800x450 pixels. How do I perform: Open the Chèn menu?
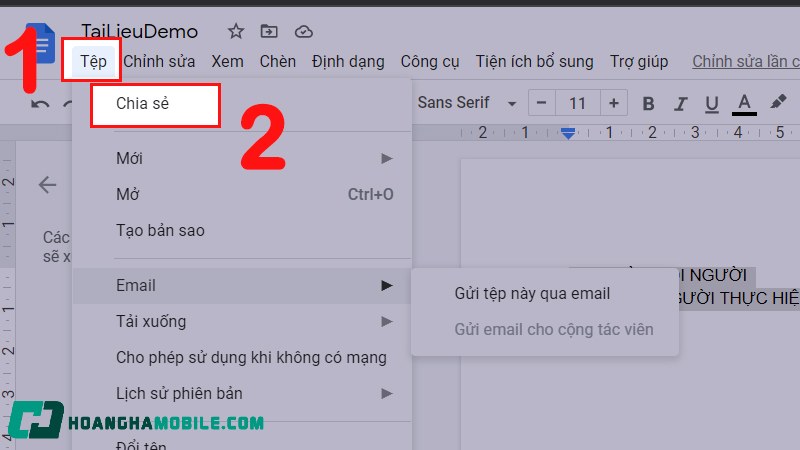pos(278,61)
